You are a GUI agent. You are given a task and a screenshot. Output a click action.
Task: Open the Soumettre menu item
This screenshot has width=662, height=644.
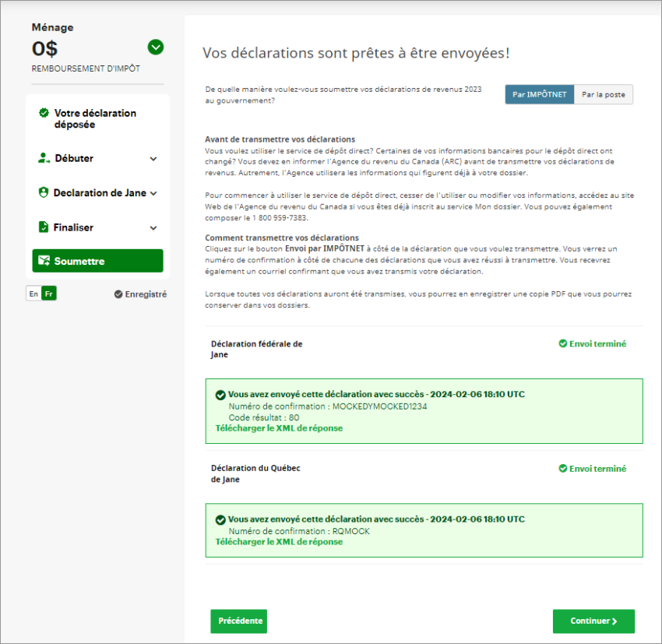pyautogui.click(x=97, y=262)
